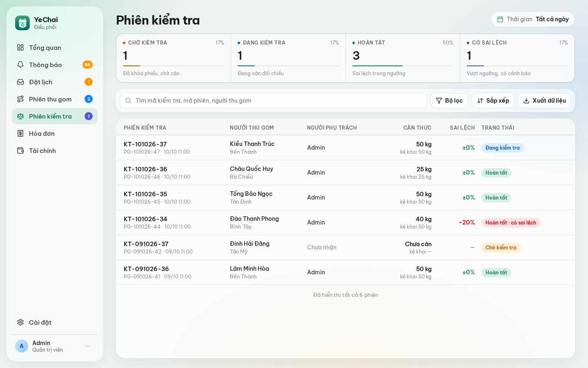Open the Bộ lọc filter panel
Image resolution: width=588 pixels, height=368 pixels.
pos(449,101)
